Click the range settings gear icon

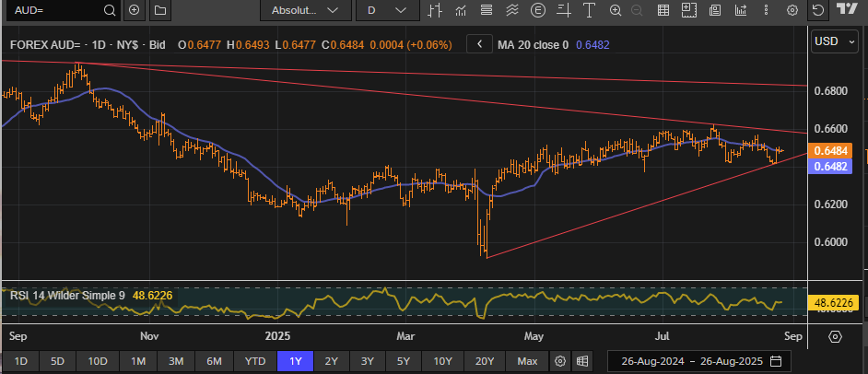click(x=560, y=361)
